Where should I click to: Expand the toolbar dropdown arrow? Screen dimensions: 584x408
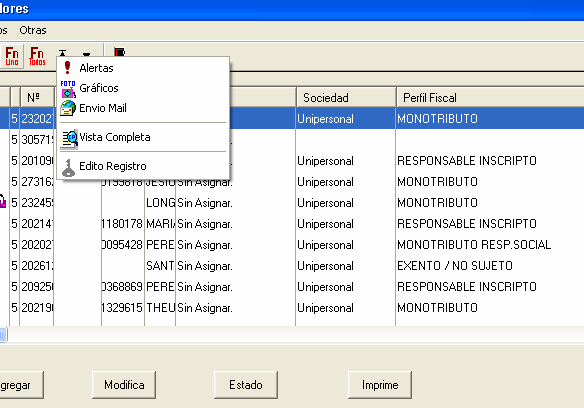pyautogui.click(x=86, y=54)
